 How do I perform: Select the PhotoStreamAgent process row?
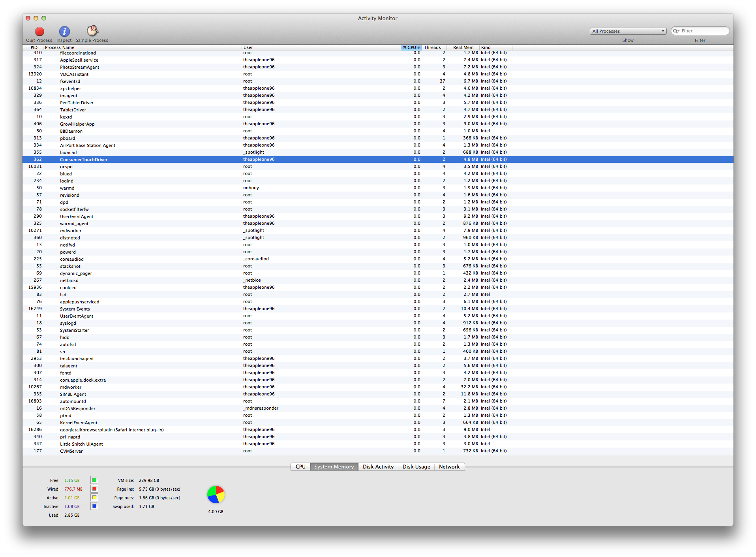click(x=378, y=67)
